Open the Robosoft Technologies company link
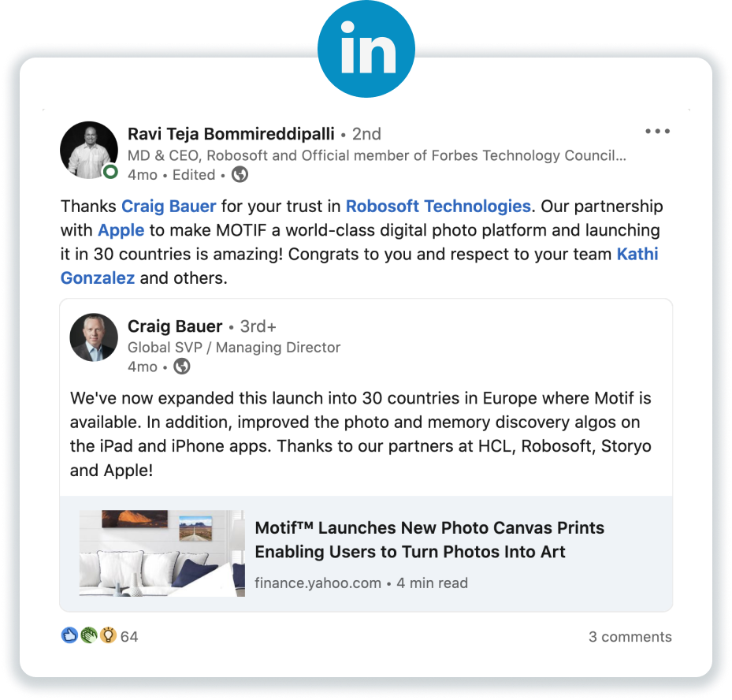 pyautogui.click(x=438, y=206)
